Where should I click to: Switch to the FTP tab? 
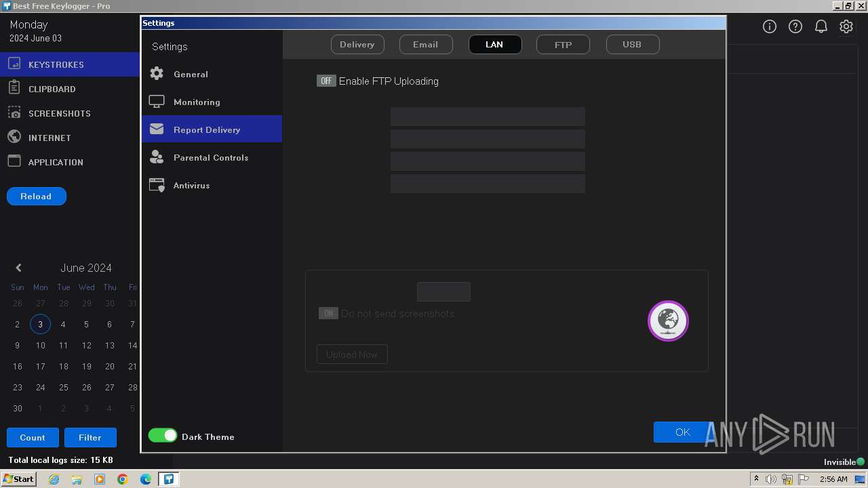point(563,45)
